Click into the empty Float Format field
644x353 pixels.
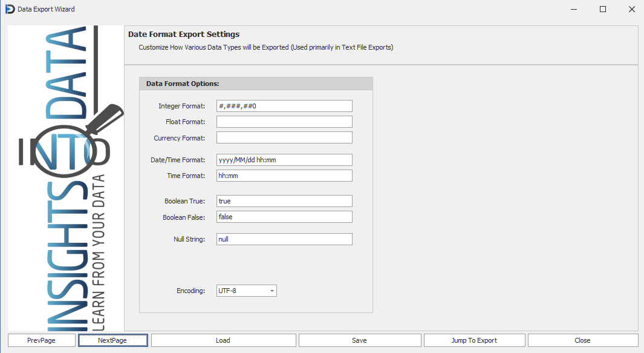pyautogui.click(x=284, y=122)
